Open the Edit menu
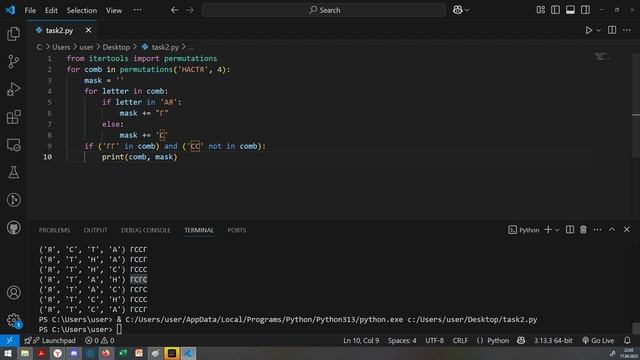The image size is (640, 360). (51, 11)
